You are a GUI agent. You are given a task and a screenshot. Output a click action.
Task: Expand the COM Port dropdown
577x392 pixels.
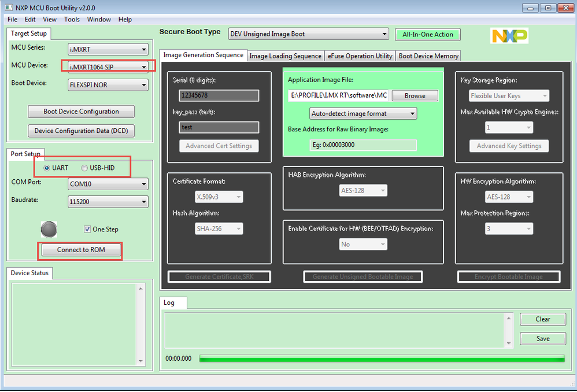tap(108, 184)
